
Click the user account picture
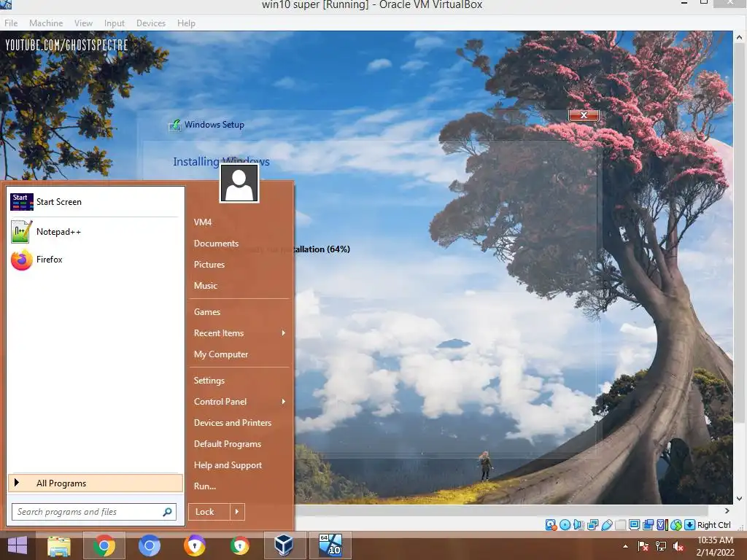click(x=239, y=183)
